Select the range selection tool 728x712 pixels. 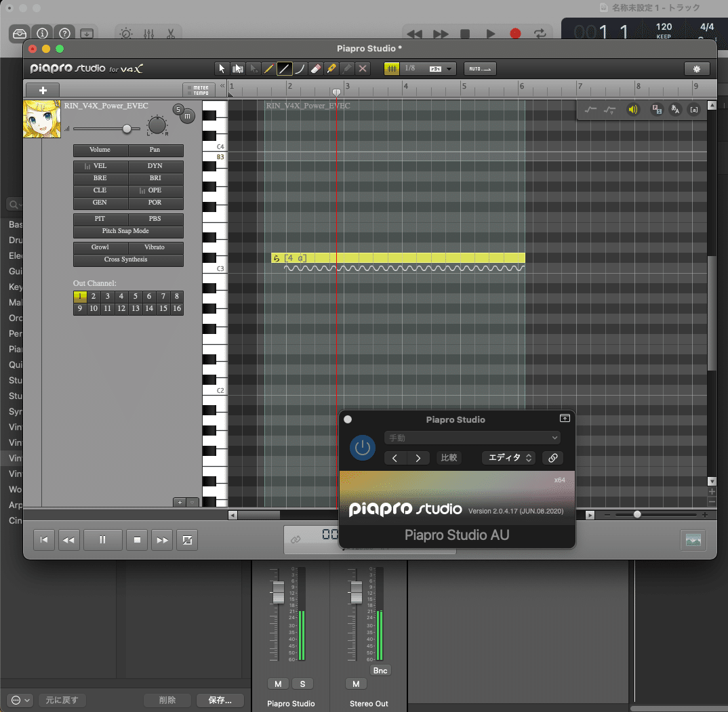(238, 68)
